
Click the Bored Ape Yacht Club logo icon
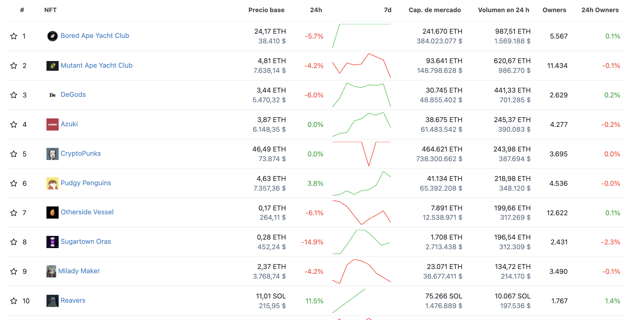[52, 36]
